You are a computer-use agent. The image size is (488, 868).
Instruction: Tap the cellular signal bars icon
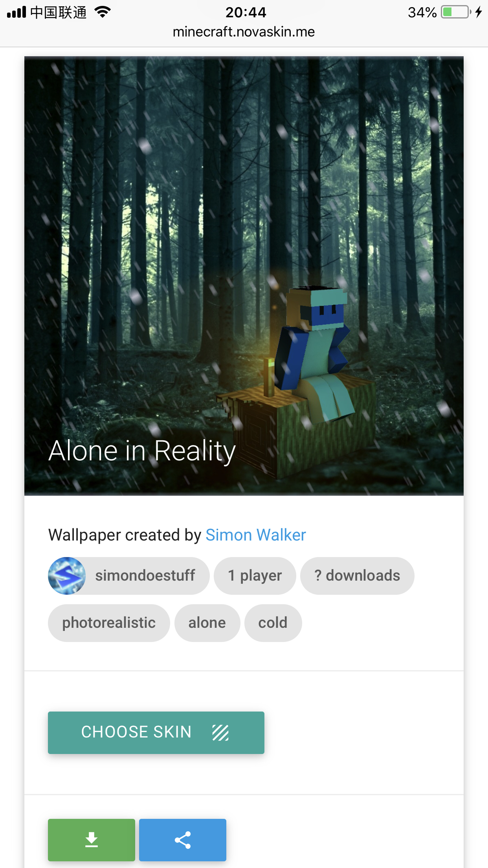(x=17, y=12)
